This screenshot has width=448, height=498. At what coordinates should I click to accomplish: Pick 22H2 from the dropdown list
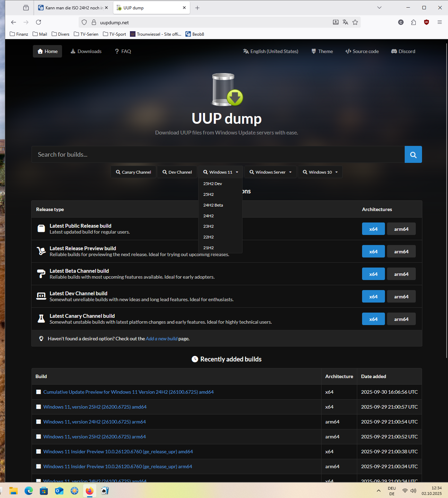click(220, 237)
